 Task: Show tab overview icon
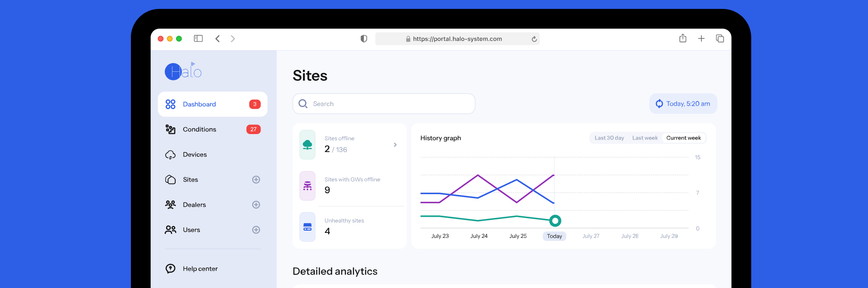pos(720,39)
